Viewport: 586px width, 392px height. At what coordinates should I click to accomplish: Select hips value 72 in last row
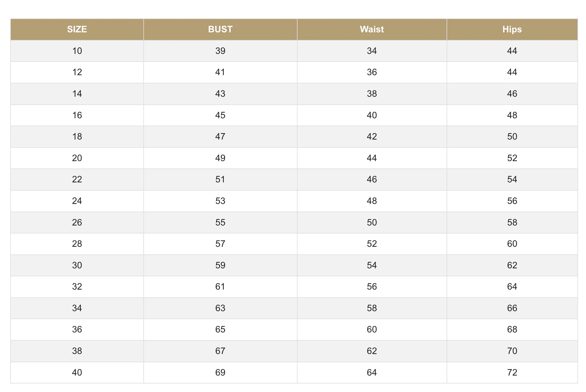(512, 372)
